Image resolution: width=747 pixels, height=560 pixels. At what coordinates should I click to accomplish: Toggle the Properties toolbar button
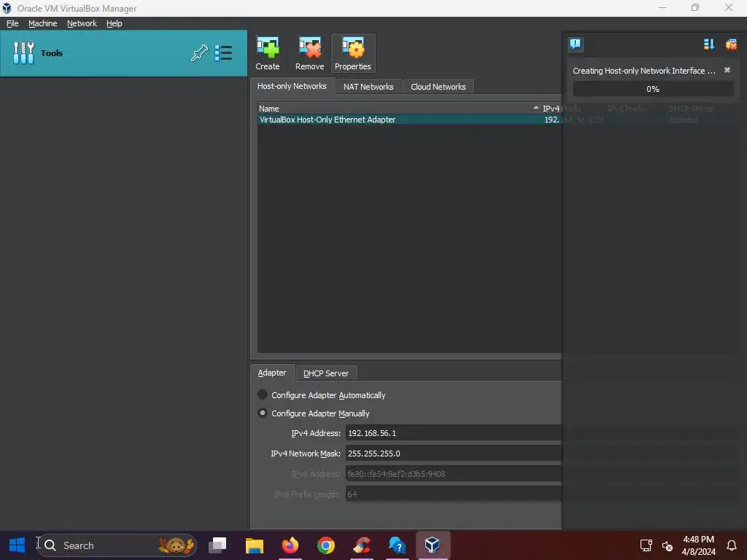(x=352, y=53)
